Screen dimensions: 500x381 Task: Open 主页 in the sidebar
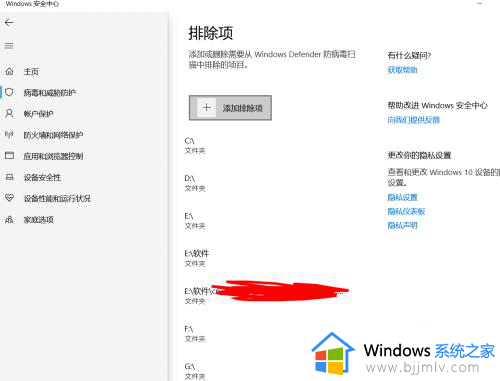[x=31, y=72]
